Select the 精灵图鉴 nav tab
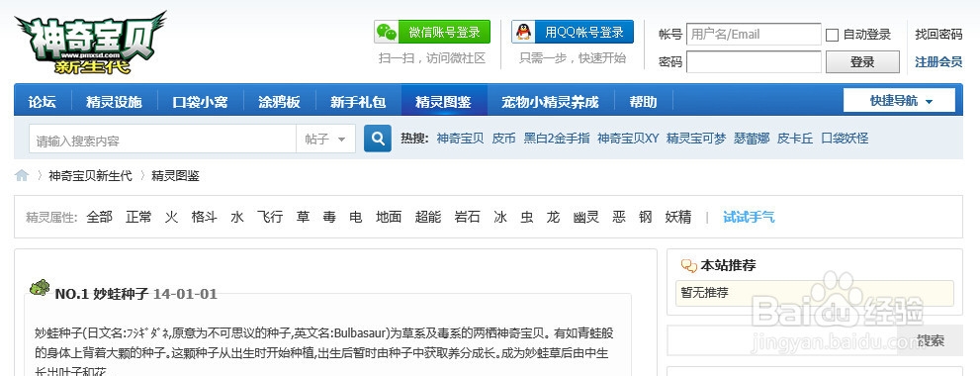Viewport: 980px width, 376px height. [444, 102]
